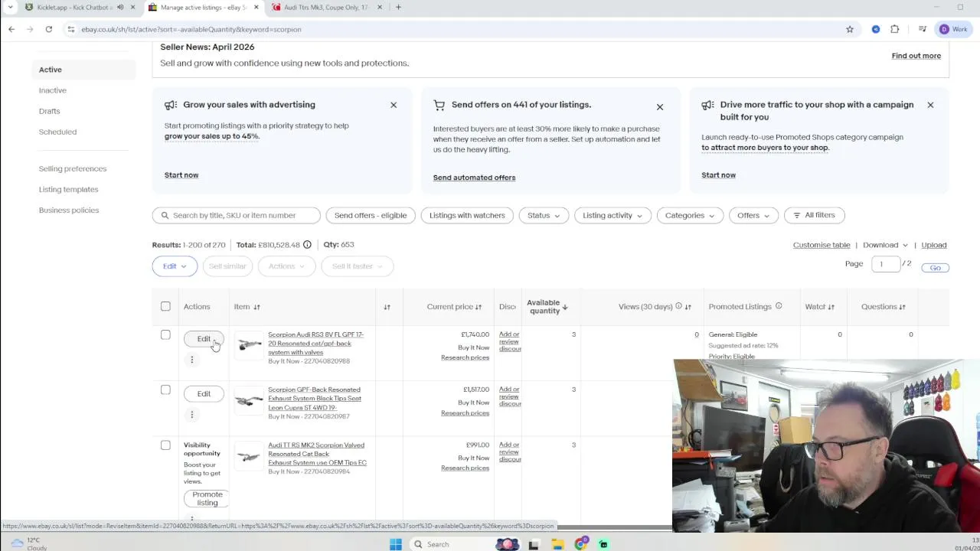Click Edit button for Seat Leon Cupra listing

point(204,394)
